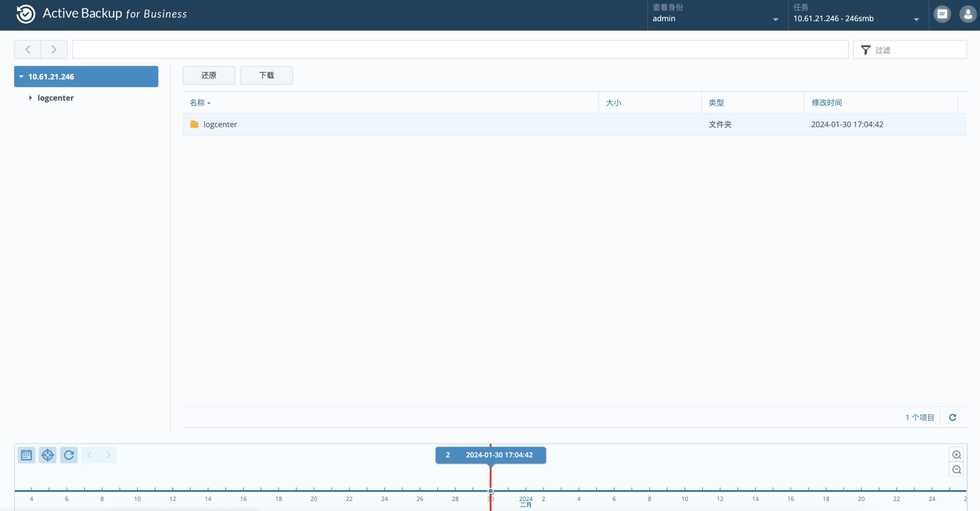Refresh the file list at bottom right

[x=953, y=418]
